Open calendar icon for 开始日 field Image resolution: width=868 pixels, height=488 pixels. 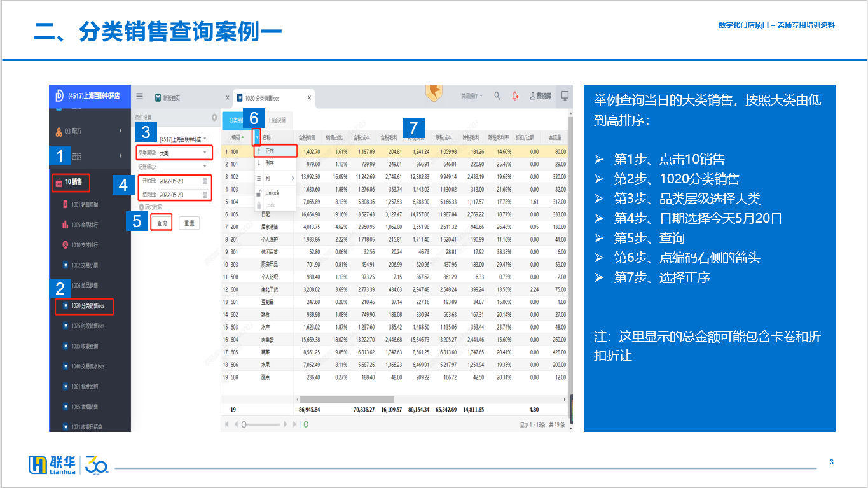[x=205, y=181]
